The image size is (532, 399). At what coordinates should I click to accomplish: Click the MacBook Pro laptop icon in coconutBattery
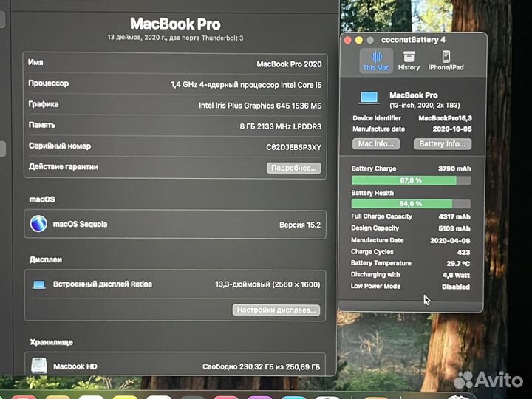coord(369,98)
